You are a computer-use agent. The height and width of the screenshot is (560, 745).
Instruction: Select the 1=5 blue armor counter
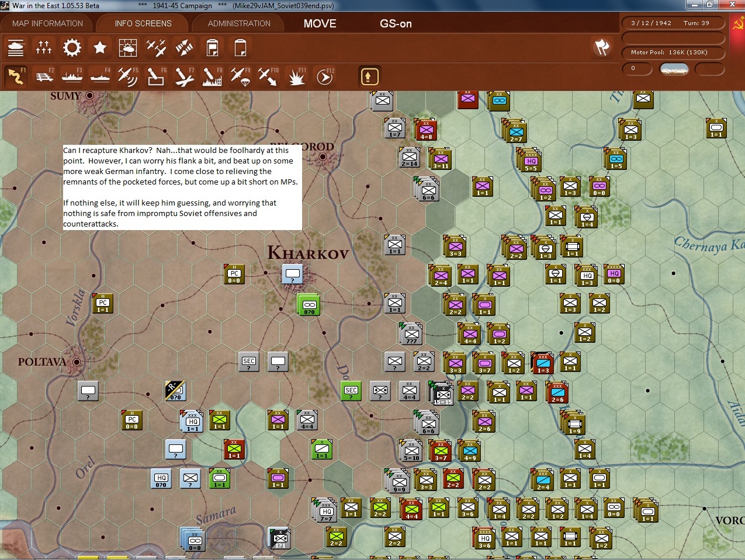(x=616, y=158)
